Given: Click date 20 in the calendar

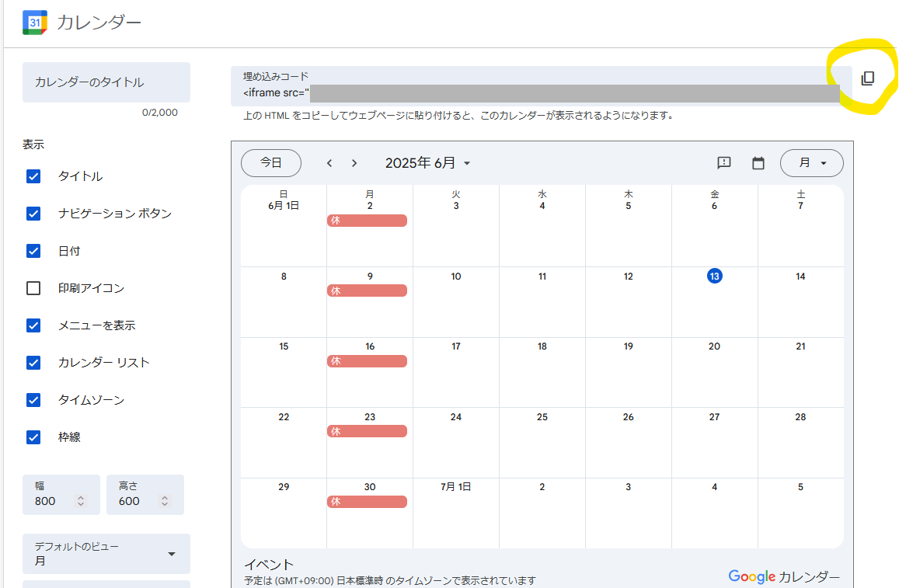Looking at the screenshot, I should tap(714, 346).
